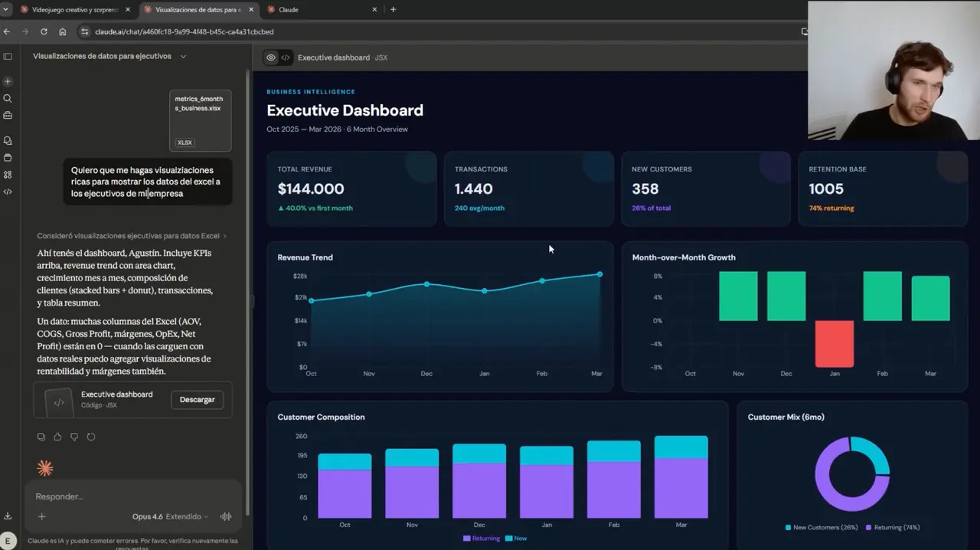
Task: Open code icon at bottom of sidebar icons
Action: pyautogui.click(x=8, y=192)
